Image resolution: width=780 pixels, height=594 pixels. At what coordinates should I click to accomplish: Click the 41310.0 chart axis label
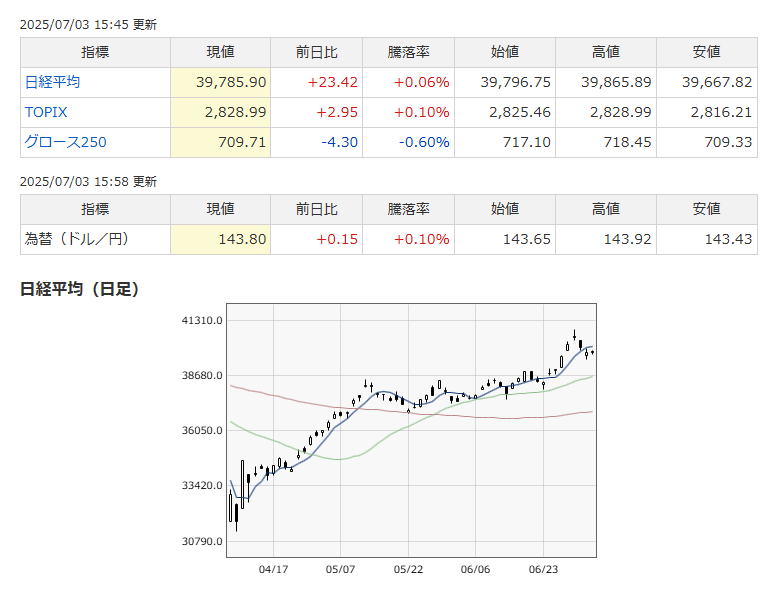tap(202, 320)
